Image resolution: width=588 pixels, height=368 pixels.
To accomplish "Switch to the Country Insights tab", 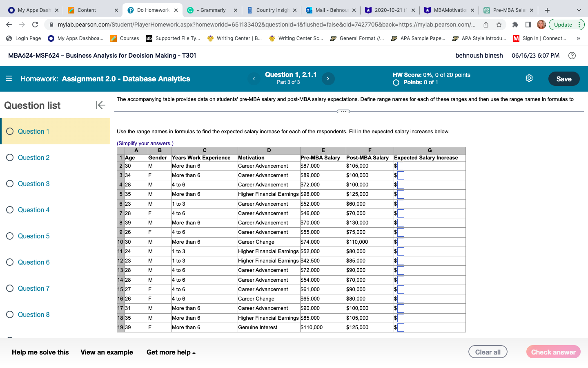I will [x=272, y=10].
